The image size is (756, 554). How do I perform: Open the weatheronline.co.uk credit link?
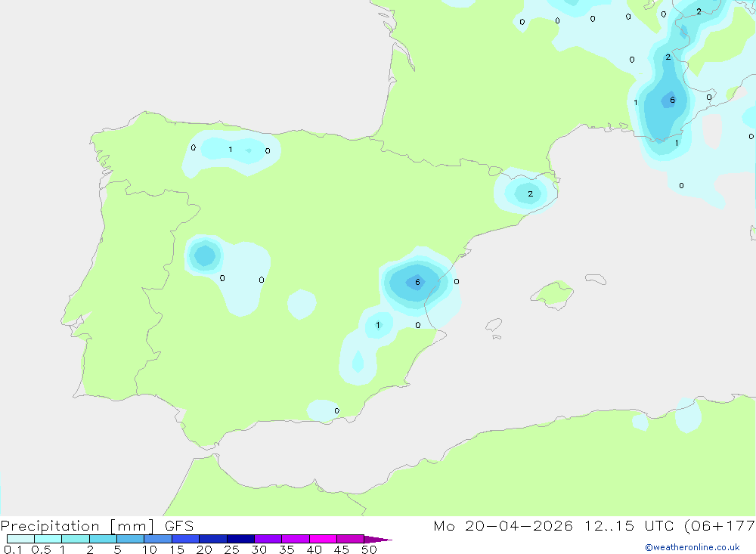tap(692, 547)
